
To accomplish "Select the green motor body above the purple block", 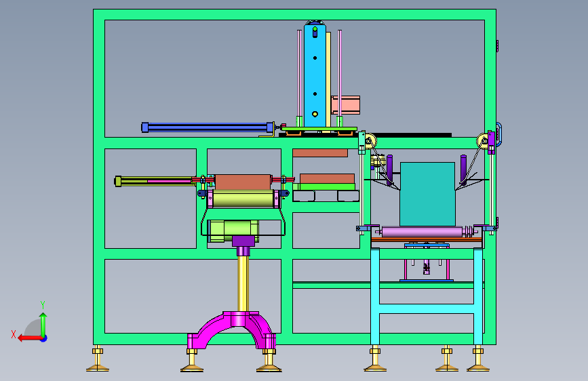I will tap(233, 230).
